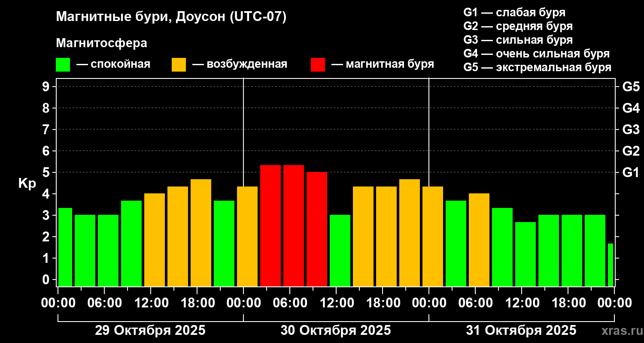Image resolution: width=644 pixels, height=343 pixels.
Task: Click the 'Магнитосфера' heading
Action: 101,43
